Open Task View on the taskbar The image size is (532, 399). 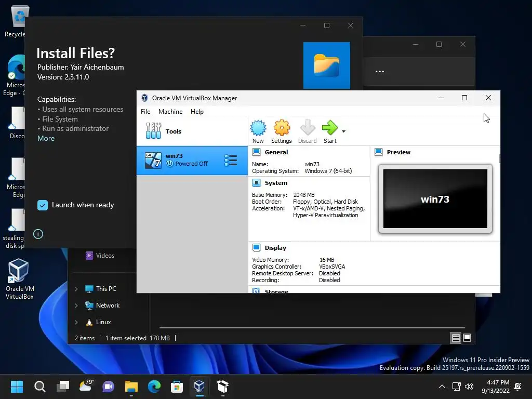click(63, 387)
